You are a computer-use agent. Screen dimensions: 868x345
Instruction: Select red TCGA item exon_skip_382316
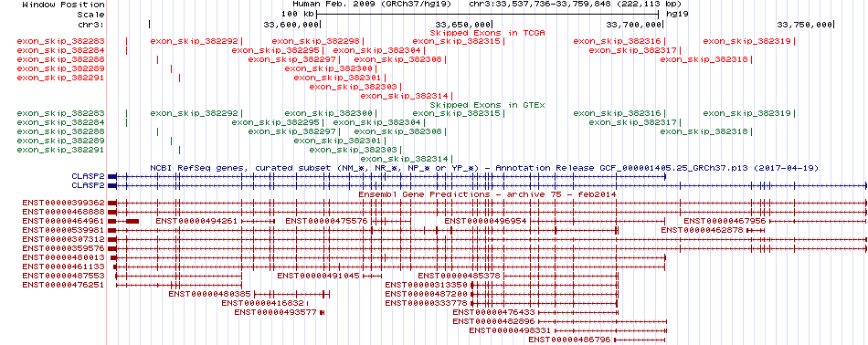tap(618, 41)
